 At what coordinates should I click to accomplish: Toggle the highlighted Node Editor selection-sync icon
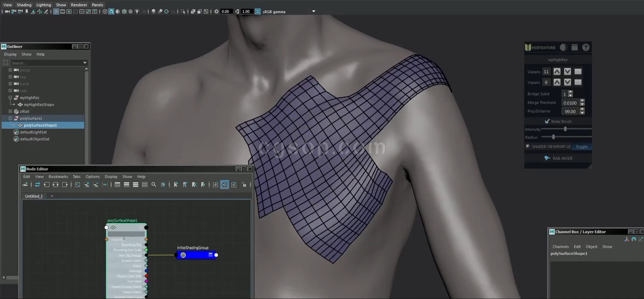click(224, 185)
